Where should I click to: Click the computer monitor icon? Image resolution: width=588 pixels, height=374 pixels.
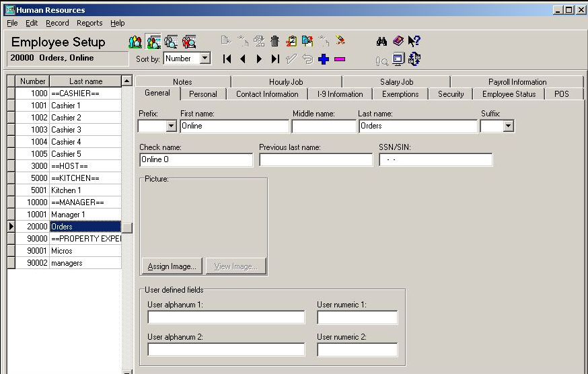coord(398,59)
